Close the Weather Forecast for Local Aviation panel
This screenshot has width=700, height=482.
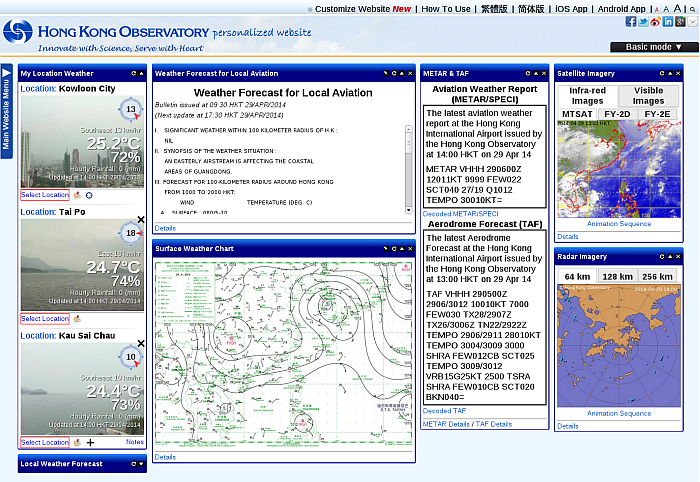pyautogui.click(x=410, y=73)
